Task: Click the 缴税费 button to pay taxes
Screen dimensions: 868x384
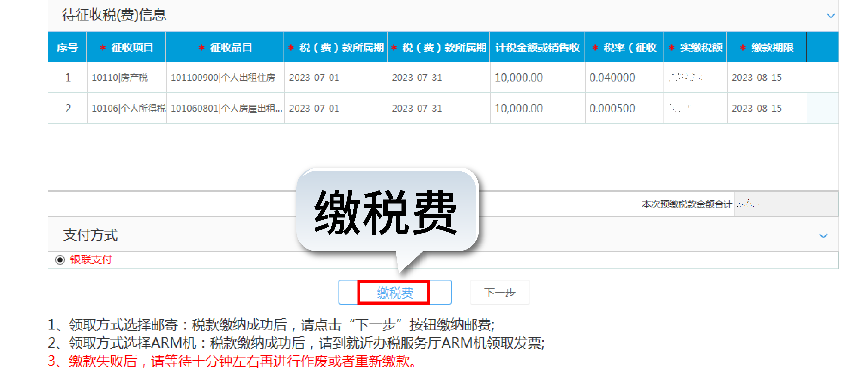Action: click(395, 293)
